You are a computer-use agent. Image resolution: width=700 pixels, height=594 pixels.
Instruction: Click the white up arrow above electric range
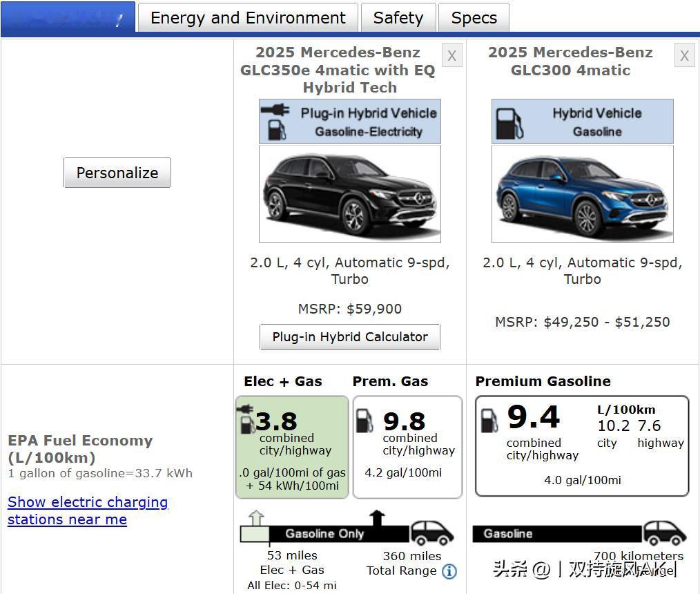(x=255, y=518)
